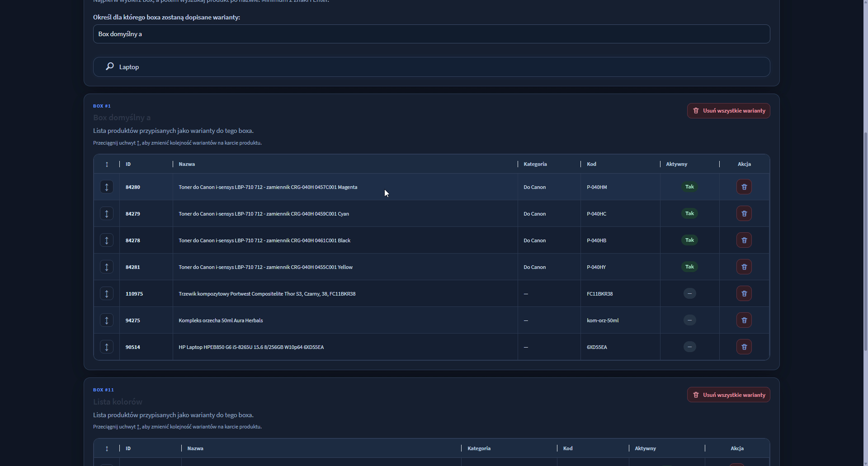Viewport: 868px width, 466px height.
Task: Click the Kategoria column header in Box #11
Action: (x=479, y=448)
